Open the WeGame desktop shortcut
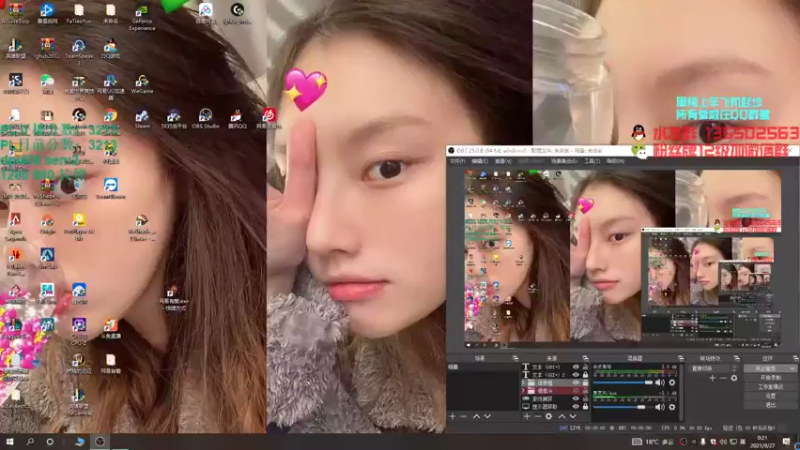 coord(142,84)
